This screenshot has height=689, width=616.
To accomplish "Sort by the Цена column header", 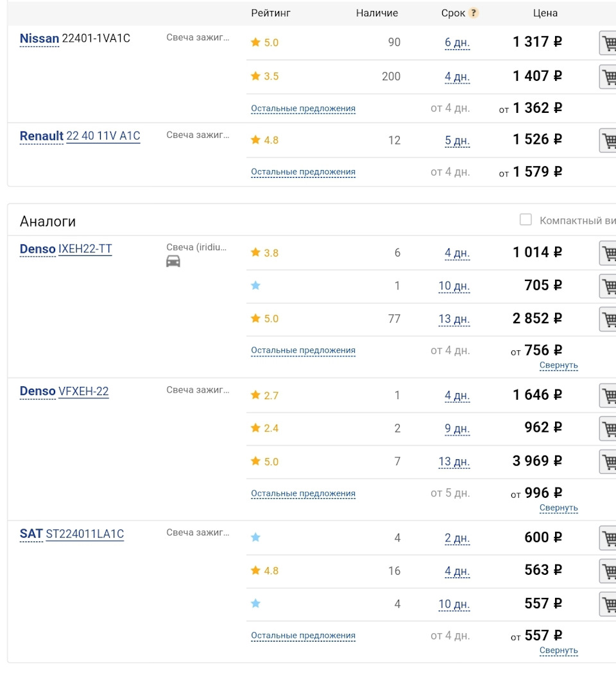I will (545, 13).
